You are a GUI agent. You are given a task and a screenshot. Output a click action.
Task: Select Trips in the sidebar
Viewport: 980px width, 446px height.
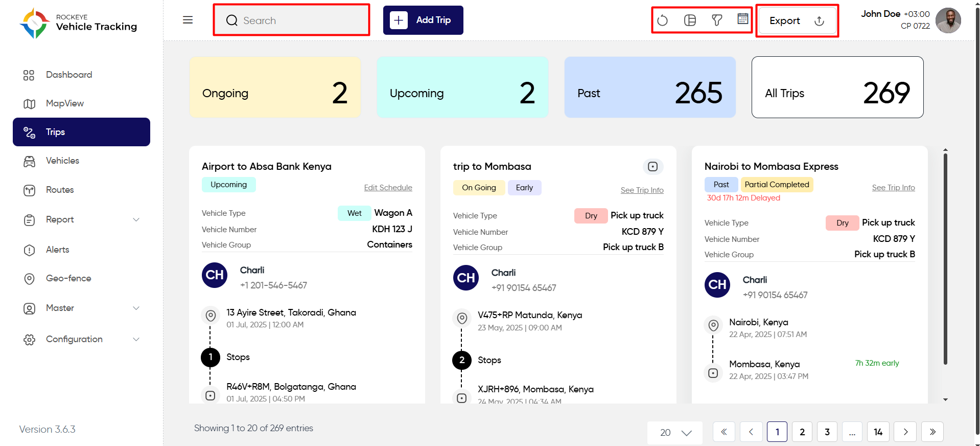[82, 132]
